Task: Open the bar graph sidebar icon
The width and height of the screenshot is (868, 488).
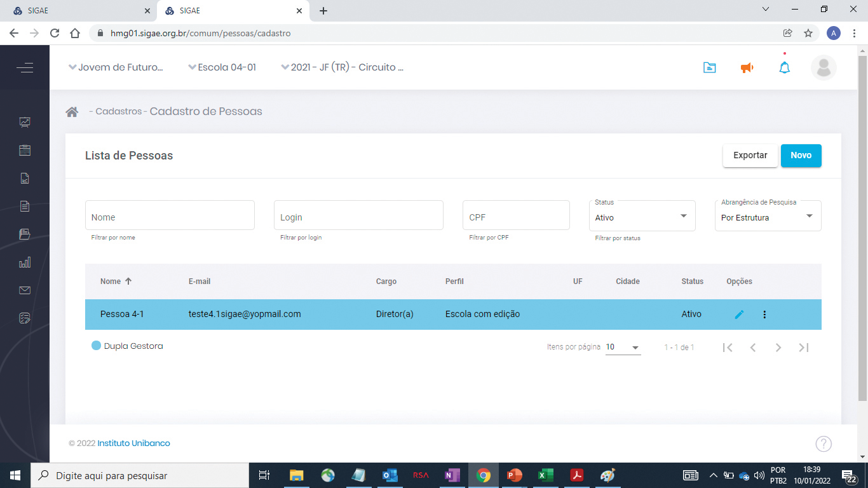Action: 25,262
